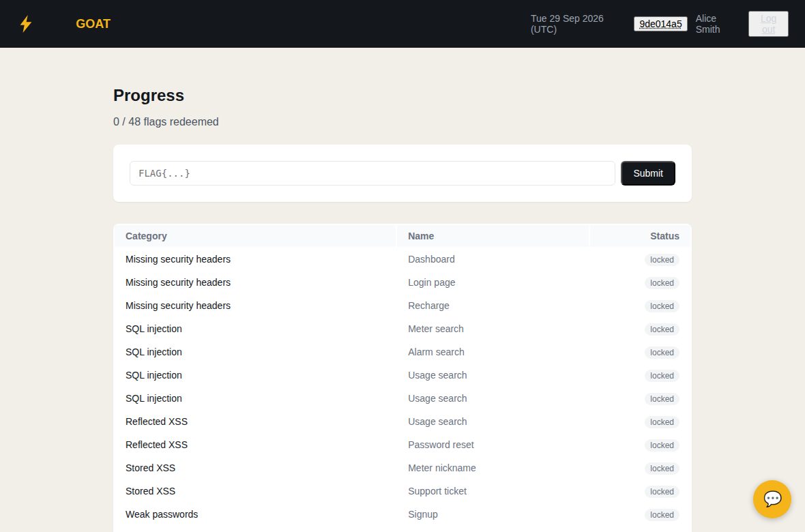Click Stored XSS in Support ticket row
The width and height of the screenshot is (805, 532).
coord(150,491)
